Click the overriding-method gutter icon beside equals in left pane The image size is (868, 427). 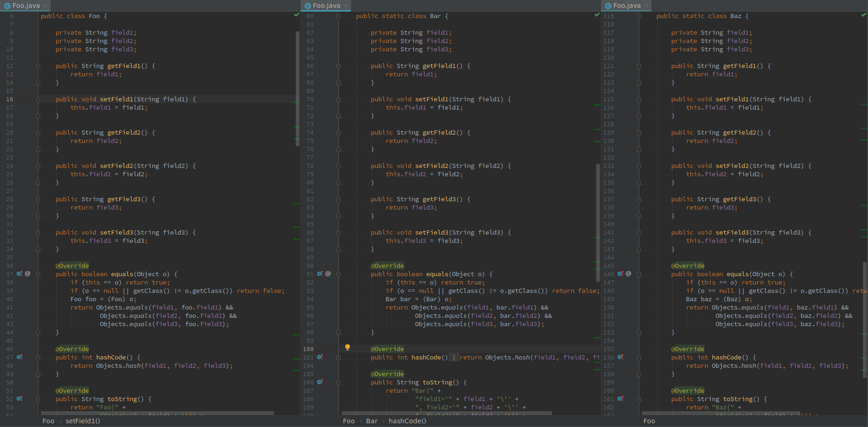point(19,274)
